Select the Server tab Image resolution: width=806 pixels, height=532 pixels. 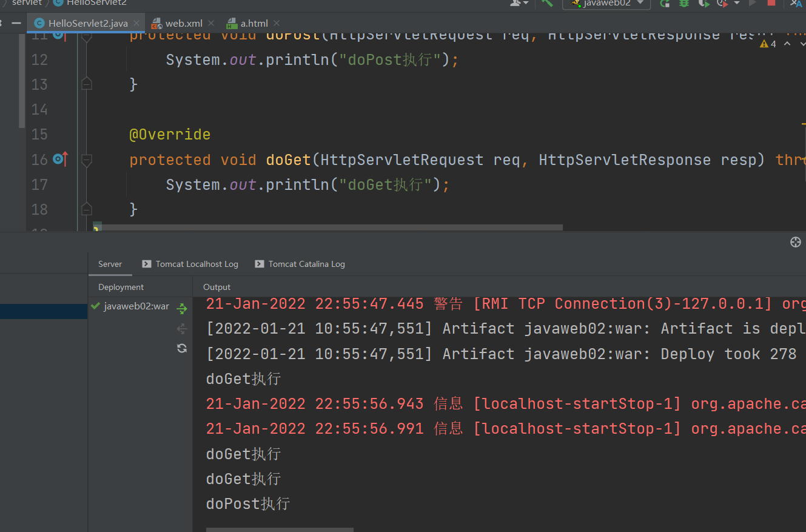[110, 264]
